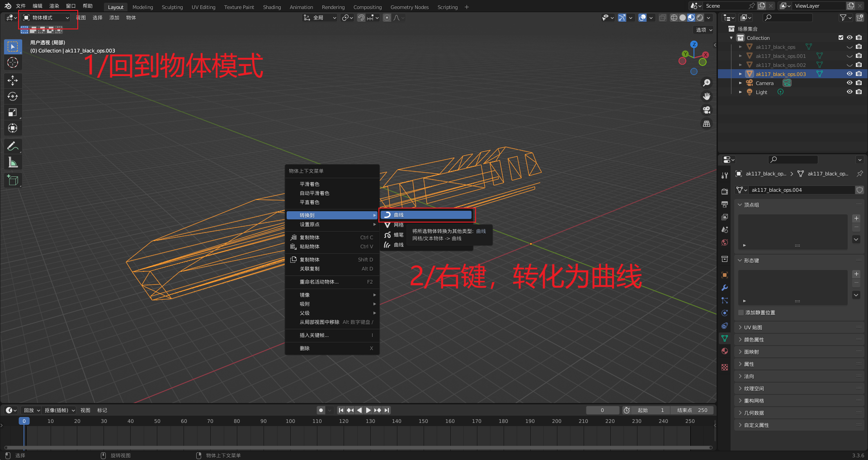Toggle visibility of Camera in outliner
The width and height of the screenshot is (868, 460).
click(849, 83)
